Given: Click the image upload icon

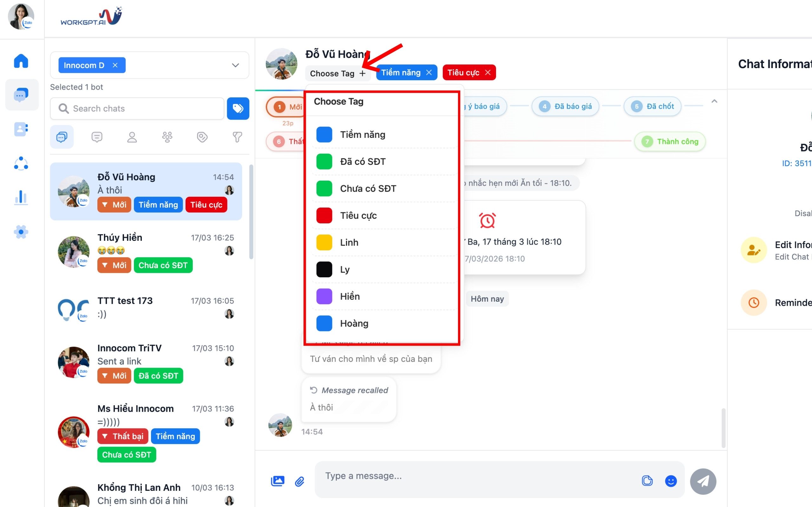Looking at the screenshot, I should pyautogui.click(x=278, y=481).
